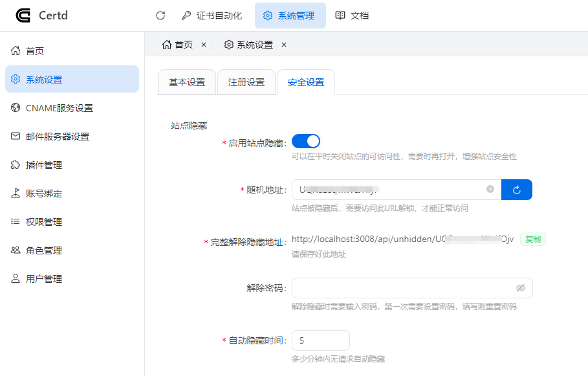Open the 证书自动化 top menu
This screenshot has width=588, height=376.
[x=210, y=16]
